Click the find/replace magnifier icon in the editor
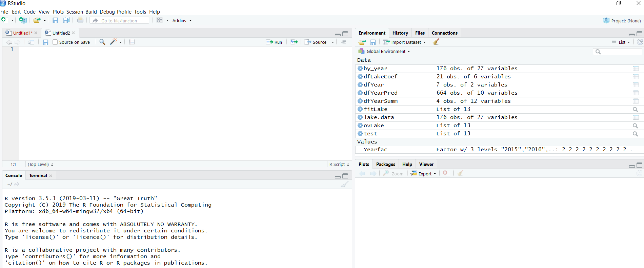Image resolution: width=644 pixels, height=268 pixels. tap(102, 42)
